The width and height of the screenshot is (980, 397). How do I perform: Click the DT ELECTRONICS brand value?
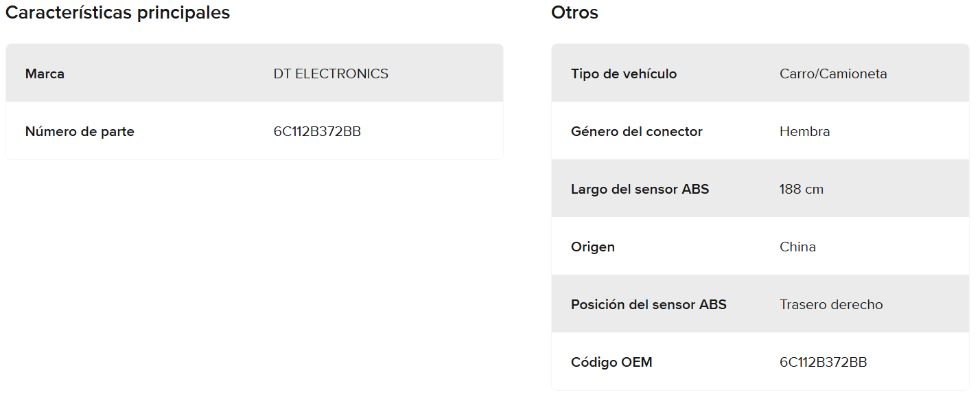(x=331, y=73)
